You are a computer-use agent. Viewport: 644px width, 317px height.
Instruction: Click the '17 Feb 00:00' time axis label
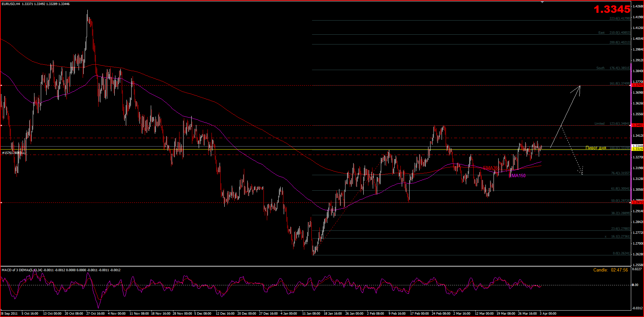coord(419,314)
